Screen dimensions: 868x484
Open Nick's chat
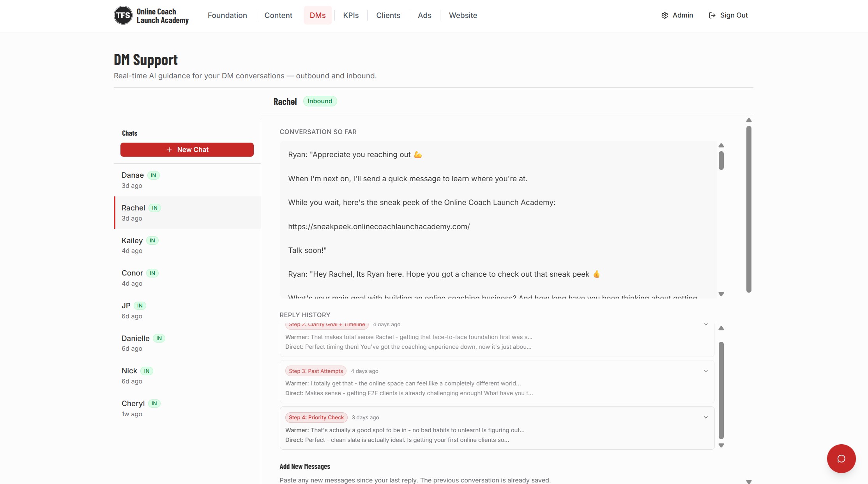pyautogui.click(x=187, y=376)
